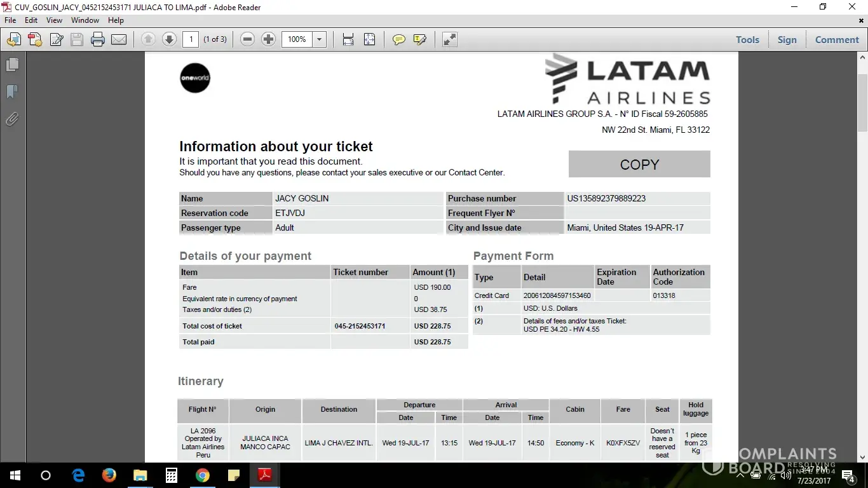Add a sticky note comment
The width and height of the screenshot is (868, 488).
[x=398, y=39]
